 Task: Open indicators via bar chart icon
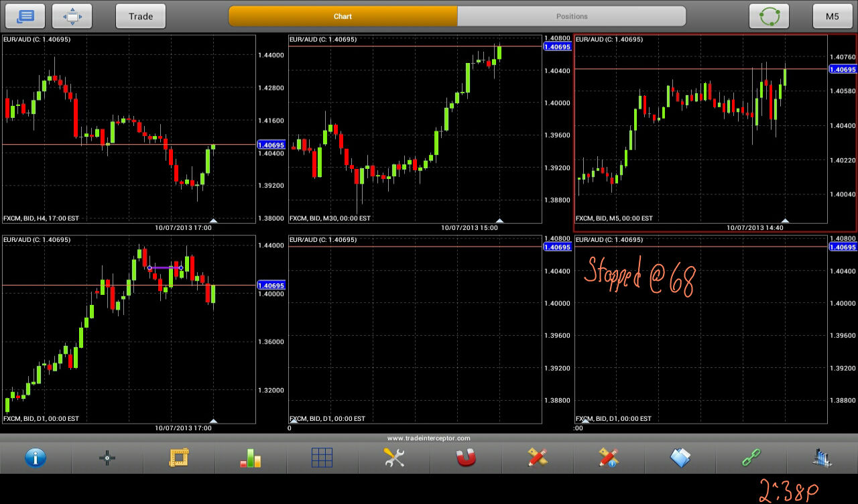[250, 458]
